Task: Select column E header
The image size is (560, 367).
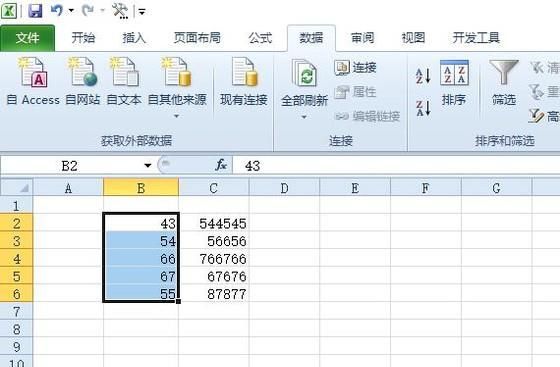Action: click(355, 188)
